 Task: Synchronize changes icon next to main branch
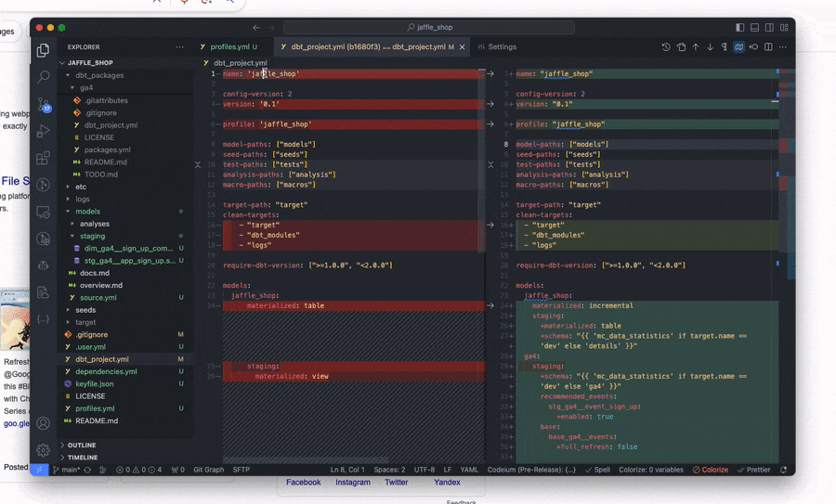click(x=87, y=470)
